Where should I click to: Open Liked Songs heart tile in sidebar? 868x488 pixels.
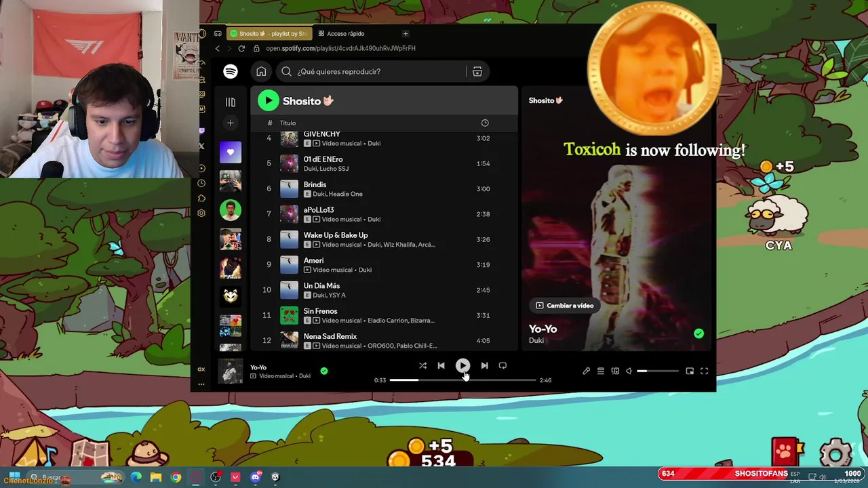(x=231, y=152)
